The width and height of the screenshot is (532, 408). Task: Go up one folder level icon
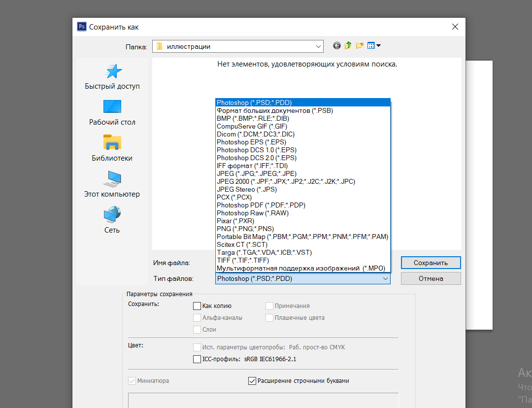[348, 46]
